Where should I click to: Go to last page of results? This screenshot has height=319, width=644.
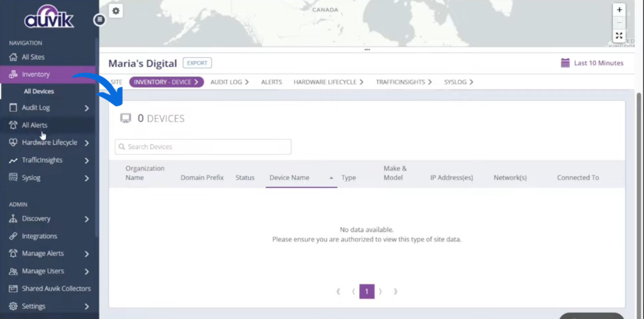(395, 291)
